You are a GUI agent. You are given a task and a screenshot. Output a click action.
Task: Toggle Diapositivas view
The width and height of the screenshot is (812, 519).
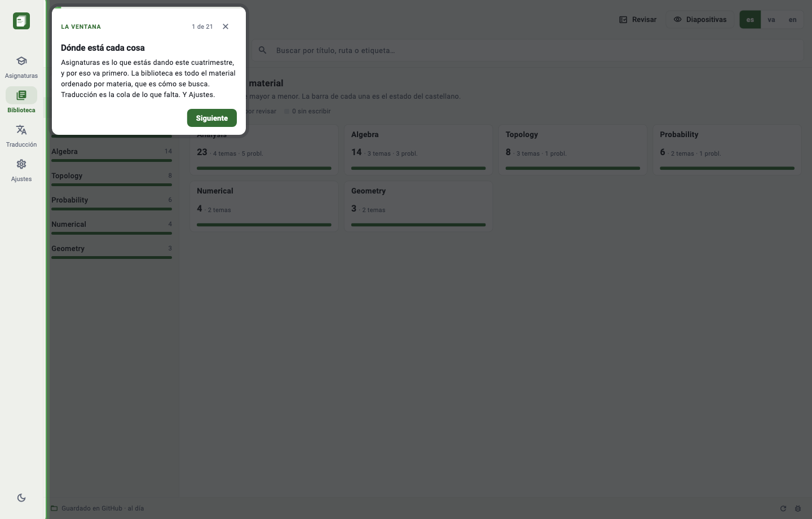click(700, 20)
